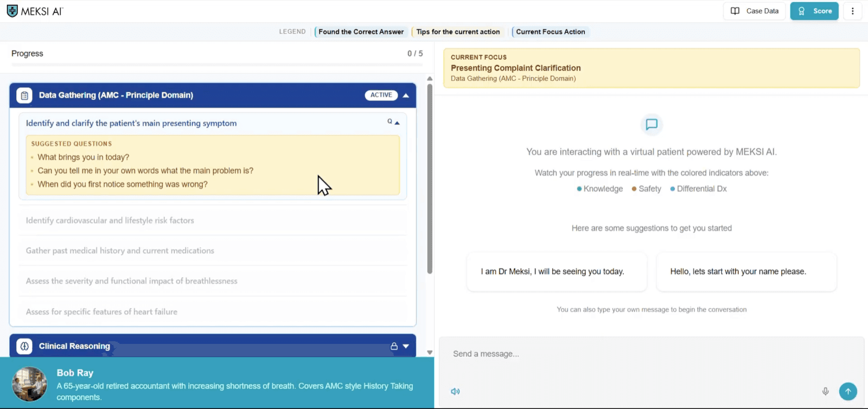868x409 pixels.
Task: Click the Tips for the current action legend item
Action: pyautogui.click(x=457, y=32)
